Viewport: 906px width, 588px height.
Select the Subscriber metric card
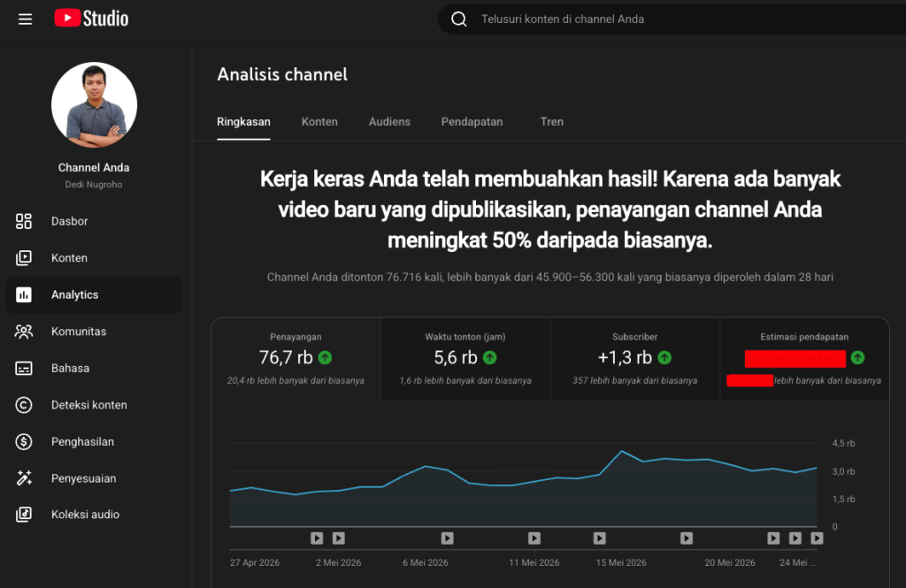click(x=635, y=359)
